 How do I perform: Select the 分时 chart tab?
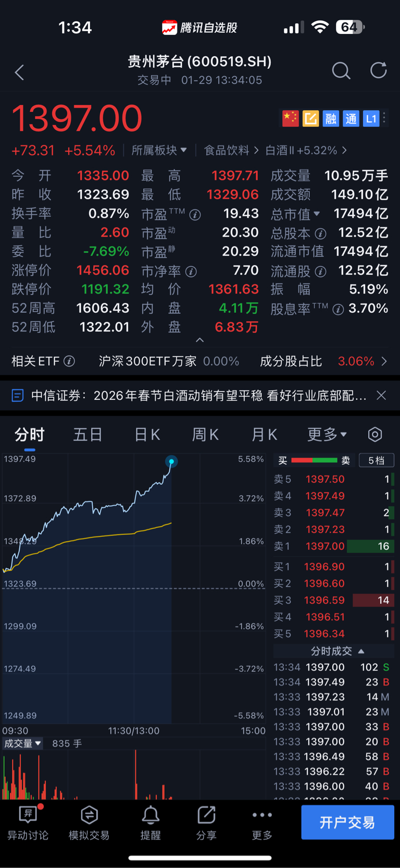coord(30,434)
